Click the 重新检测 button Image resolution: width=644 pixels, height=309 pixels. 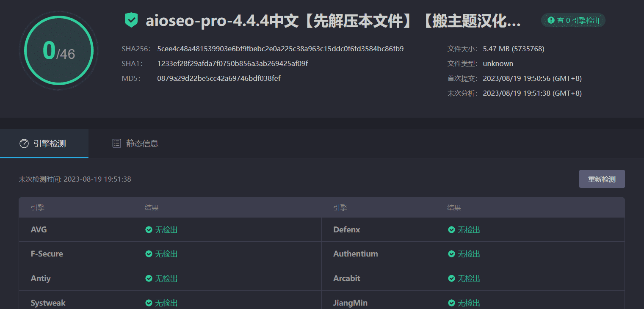[x=602, y=179]
